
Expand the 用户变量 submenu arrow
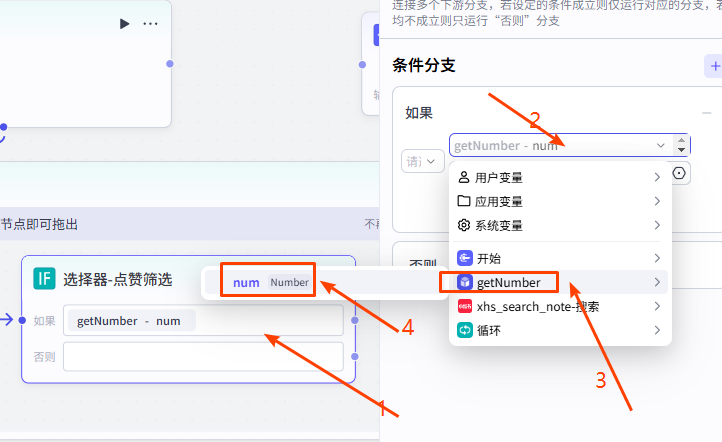[x=657, y=178]
